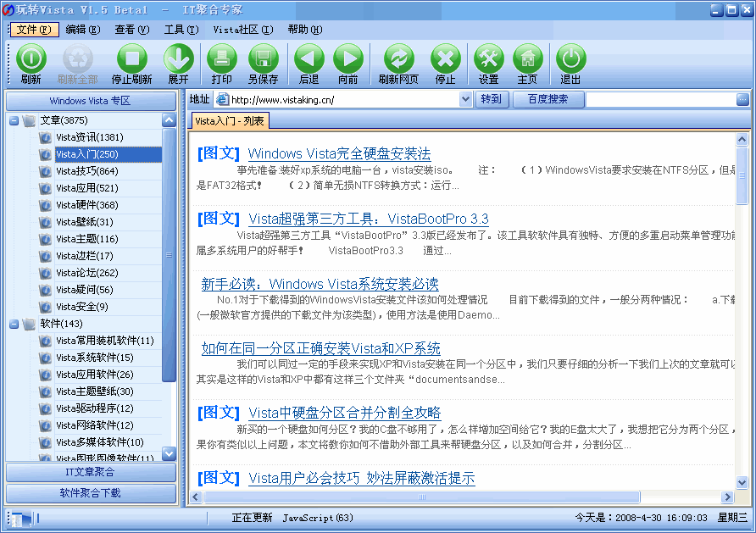
Task: Select Vista安全(9) tree item
Action: click(82, 307)
